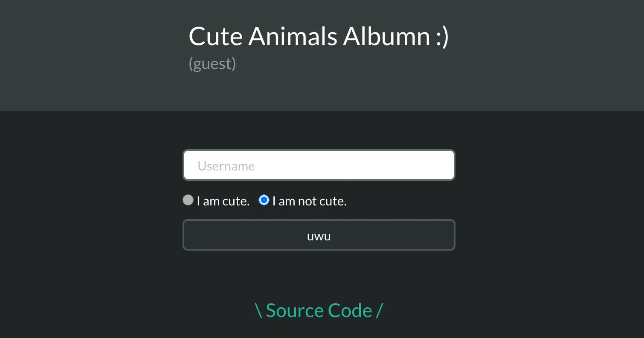Click the "I am not cute." label text
644x338 pixels.
point(310,201)
